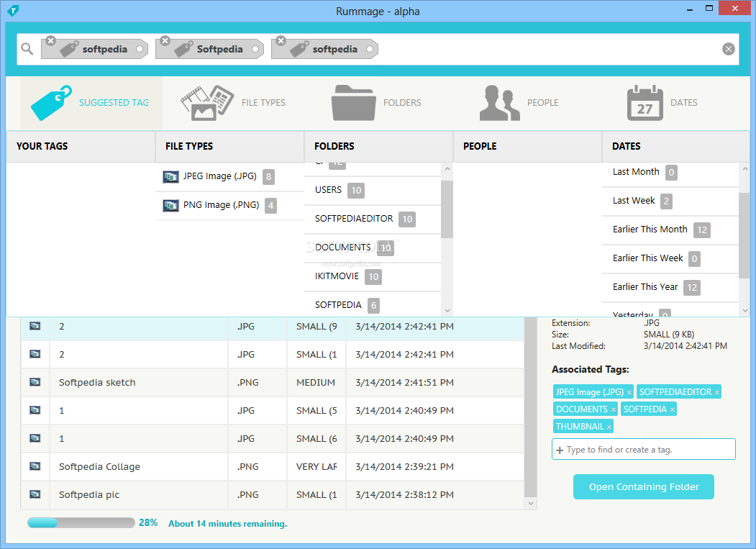Toggle the circle on capitalized Softpedia tag
756x549 pixels.
[255, 49]
